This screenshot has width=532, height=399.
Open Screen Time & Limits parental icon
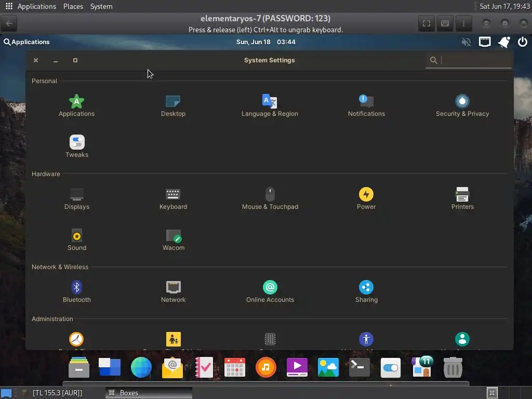(174, 339)
